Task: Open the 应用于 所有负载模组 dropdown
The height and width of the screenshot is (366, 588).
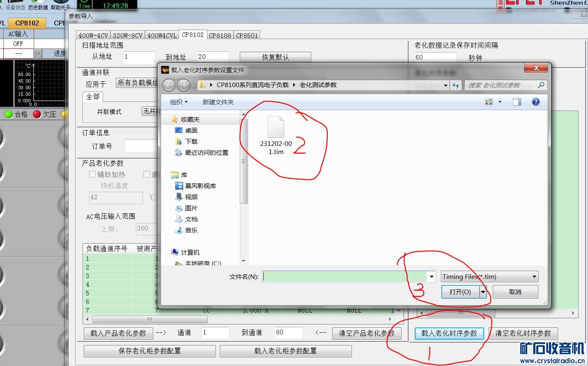Action: coord(137,83)
